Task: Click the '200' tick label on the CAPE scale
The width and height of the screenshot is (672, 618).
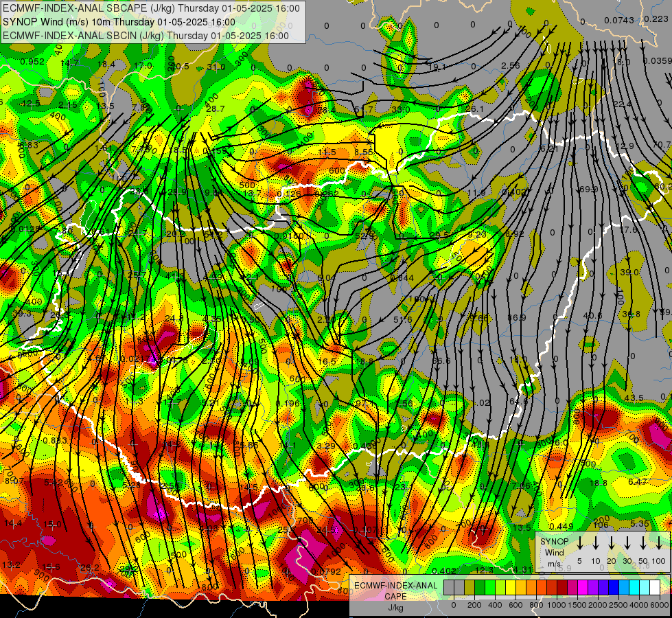Action: [x=474, y=605]
